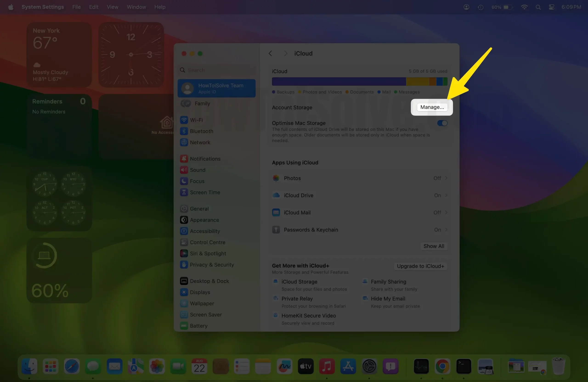
Task: Click the forward navigation arrow
Action: (285, 53)
